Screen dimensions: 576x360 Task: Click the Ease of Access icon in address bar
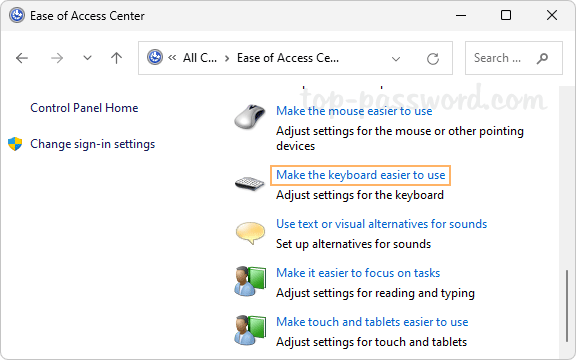point(155,58)
